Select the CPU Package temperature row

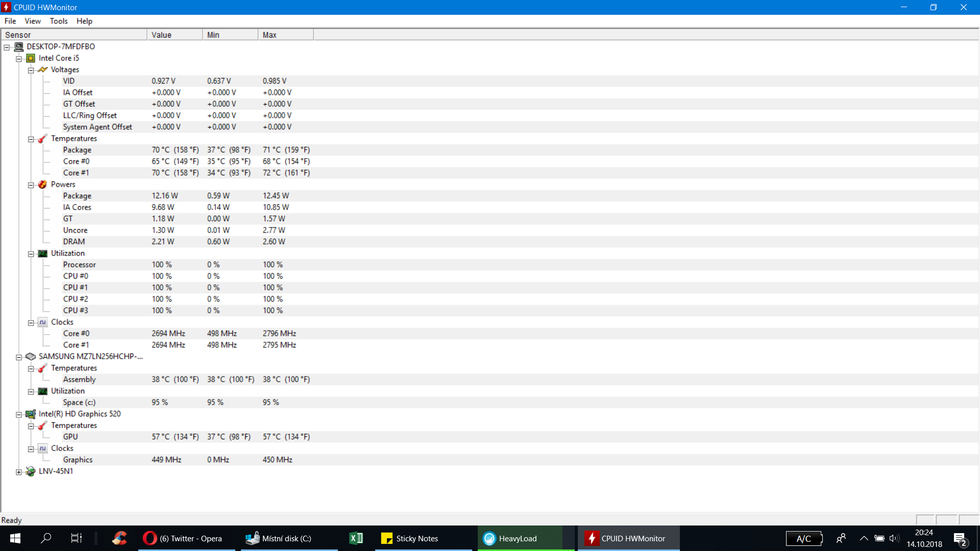coord(77,150)
